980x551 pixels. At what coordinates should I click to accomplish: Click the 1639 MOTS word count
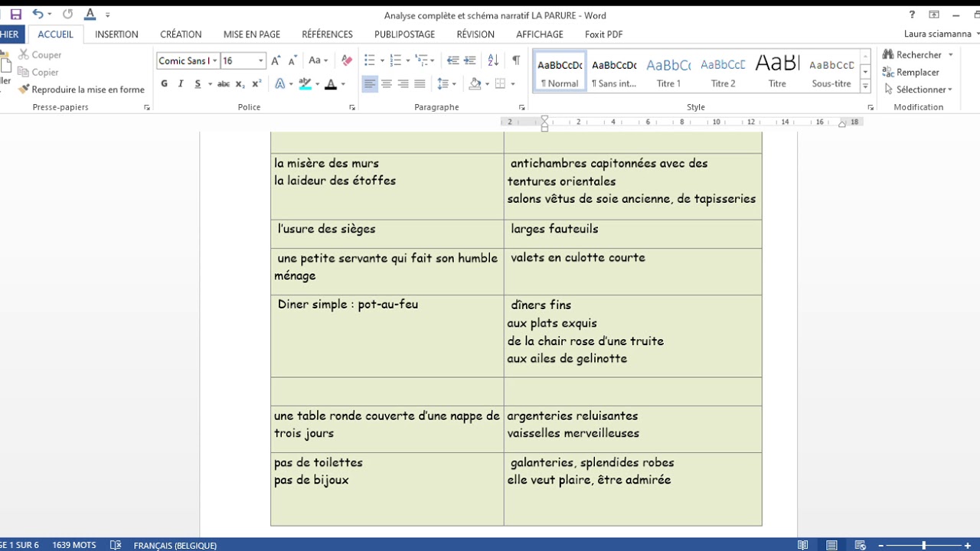click(74, 545)
